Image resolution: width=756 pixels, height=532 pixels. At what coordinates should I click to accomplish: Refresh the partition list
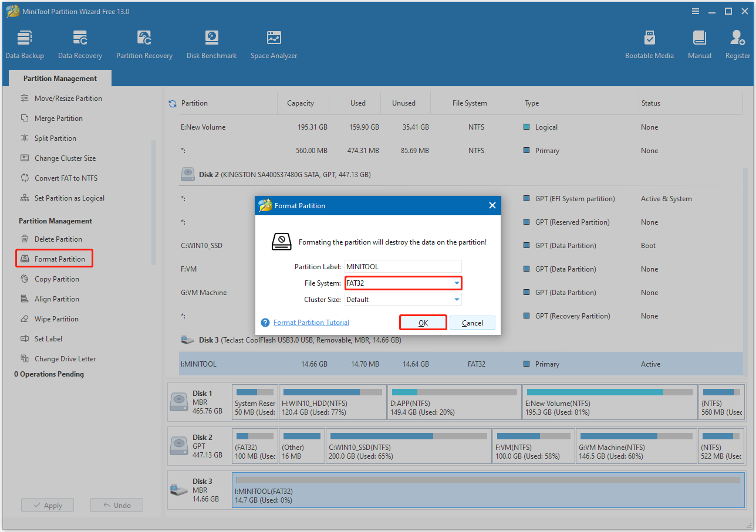point(172,103)
